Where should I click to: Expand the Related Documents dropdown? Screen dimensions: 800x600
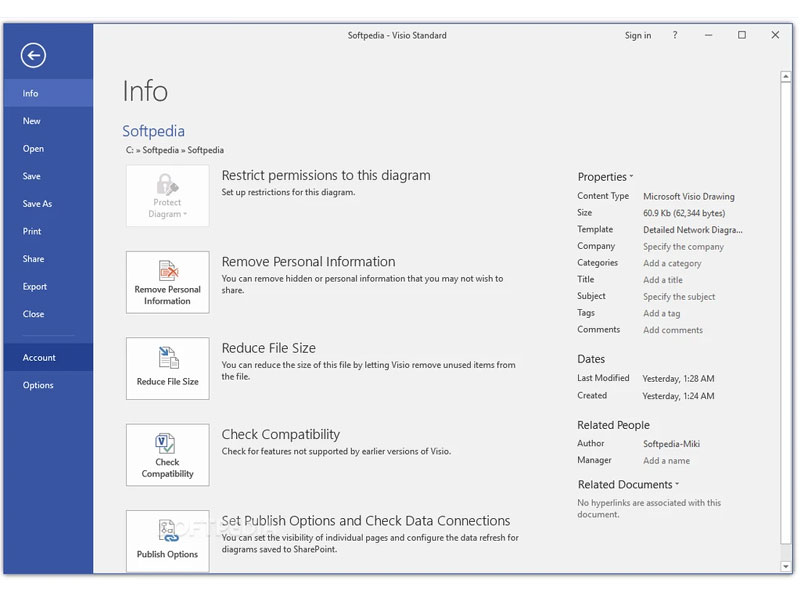628,484
